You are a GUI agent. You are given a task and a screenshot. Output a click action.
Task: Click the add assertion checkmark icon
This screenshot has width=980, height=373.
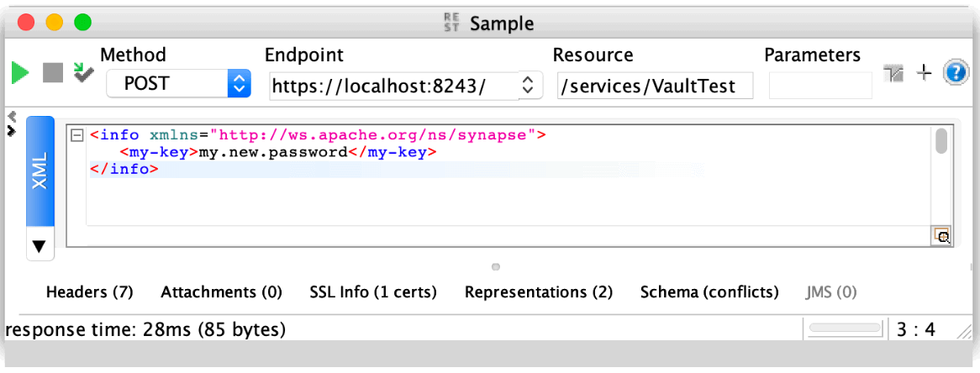pos(83,73)
